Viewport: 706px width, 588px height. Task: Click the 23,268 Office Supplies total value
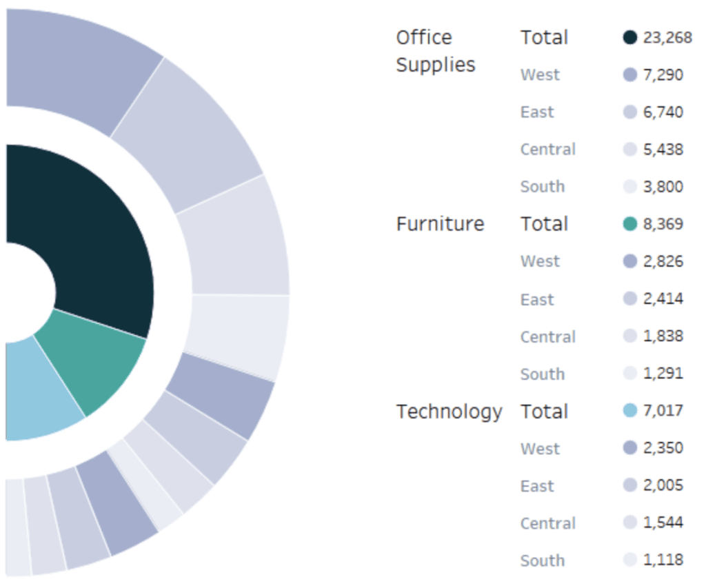pyautogui.click(x=667, y=37)
